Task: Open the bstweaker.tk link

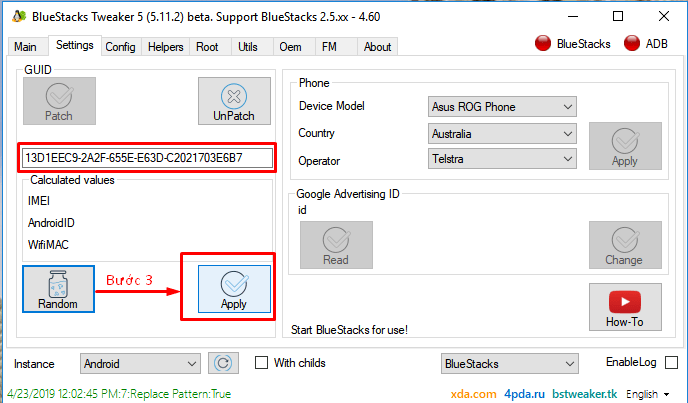Action: pyautogui.click(x=584, y=394)
